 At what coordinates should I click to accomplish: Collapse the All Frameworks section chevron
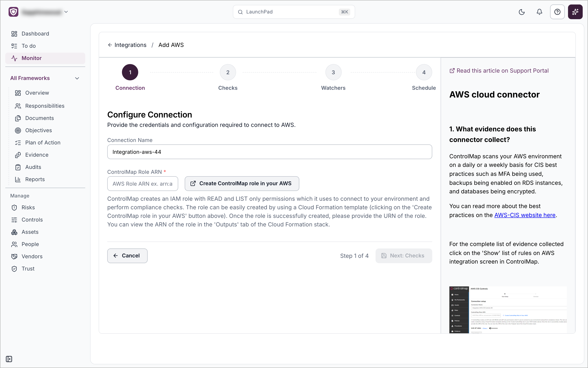coord(77,78)
